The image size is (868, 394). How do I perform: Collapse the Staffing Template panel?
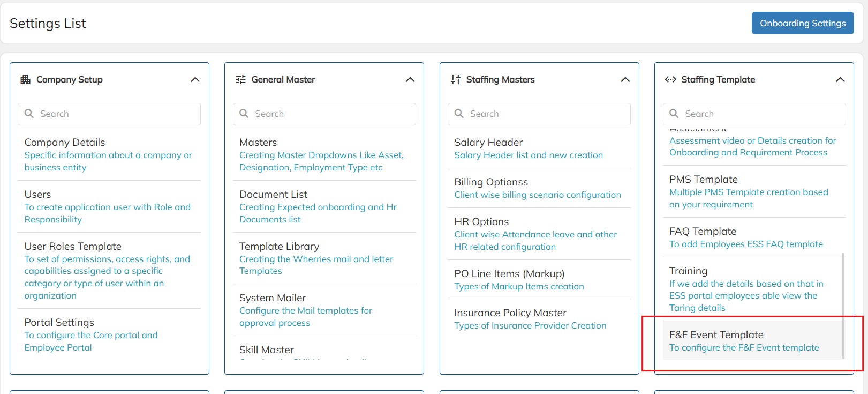tap(840, 80)
